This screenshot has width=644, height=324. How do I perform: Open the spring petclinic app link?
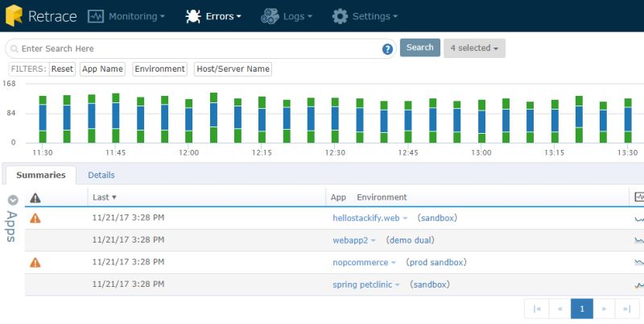[362, 285]
